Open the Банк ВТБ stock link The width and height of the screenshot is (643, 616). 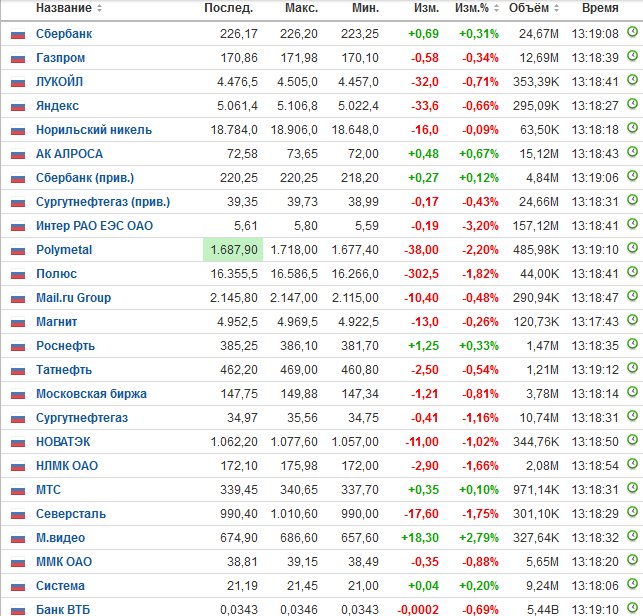[x=63, y=610]
